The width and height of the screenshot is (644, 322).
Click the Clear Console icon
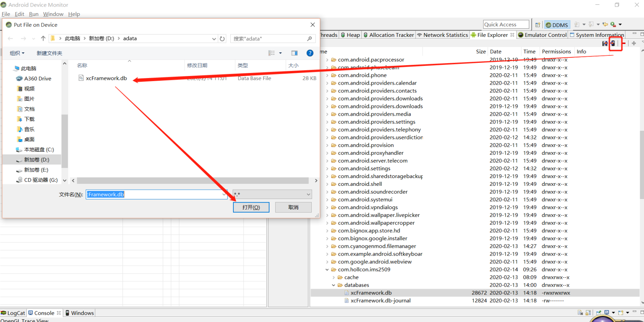580,313
